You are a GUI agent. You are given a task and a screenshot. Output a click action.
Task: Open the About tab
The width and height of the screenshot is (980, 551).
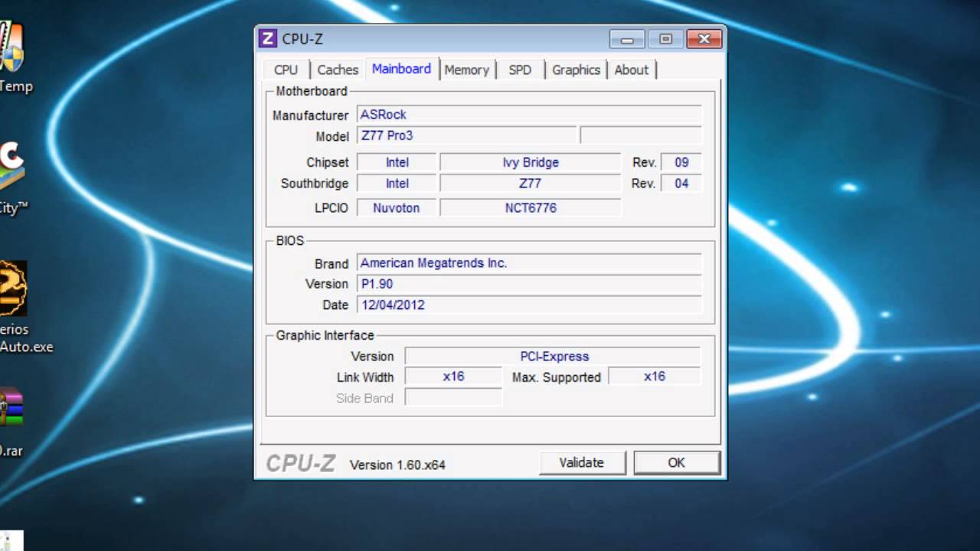pos(632,70)
